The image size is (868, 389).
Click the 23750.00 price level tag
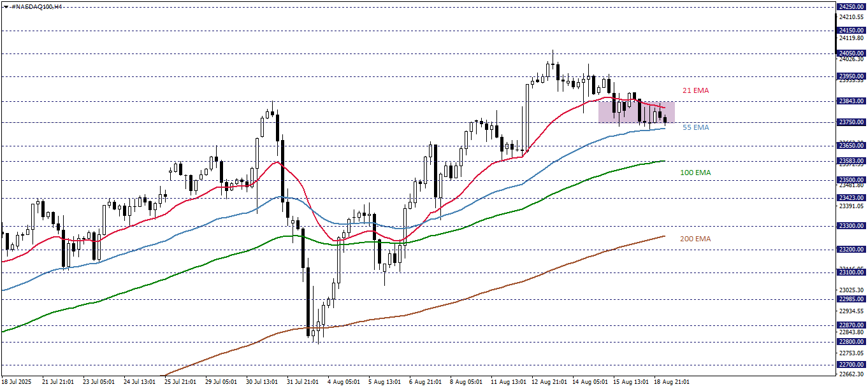click(851, 122)
